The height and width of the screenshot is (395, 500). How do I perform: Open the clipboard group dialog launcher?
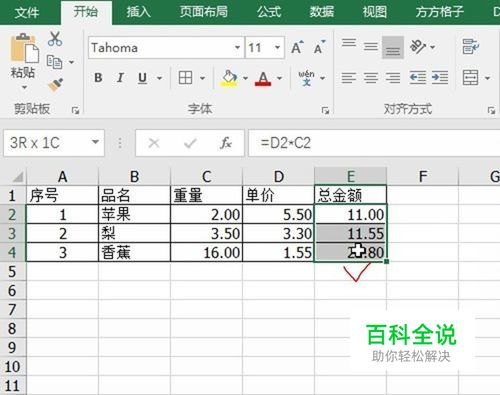[76, 110]
